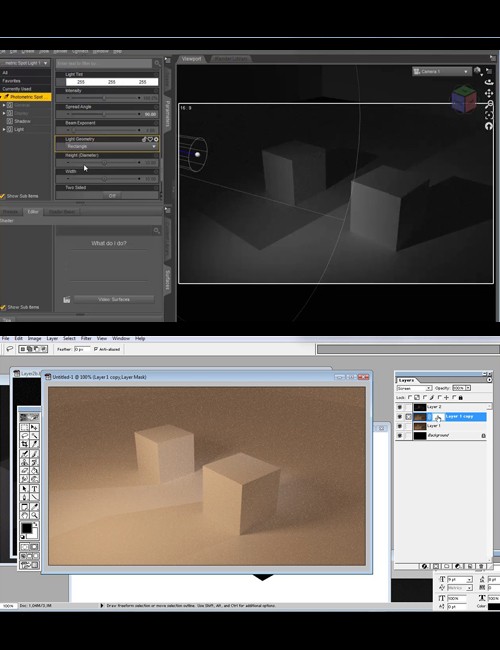The height and width of the screenshot is (650, 500).
Task: Click the Video Surfaces button
Action: [x=114, y=299]
